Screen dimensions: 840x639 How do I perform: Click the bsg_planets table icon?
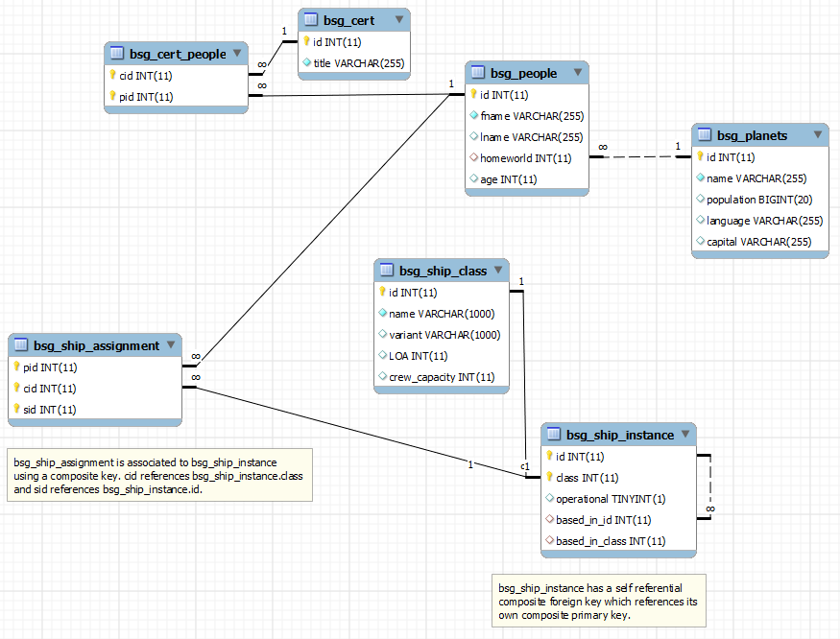point(705,135)
